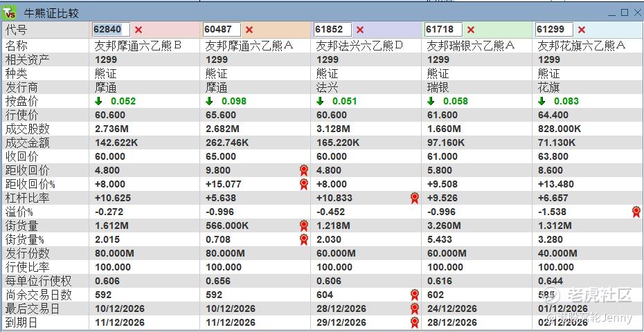This screenshot has height=332, width=644.
Task: Click the red award badge beside +10.833
Action: (415, 199)
